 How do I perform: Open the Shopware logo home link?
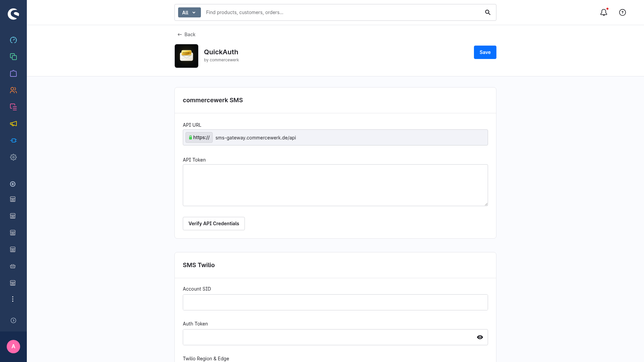click(x=13, y=14)
